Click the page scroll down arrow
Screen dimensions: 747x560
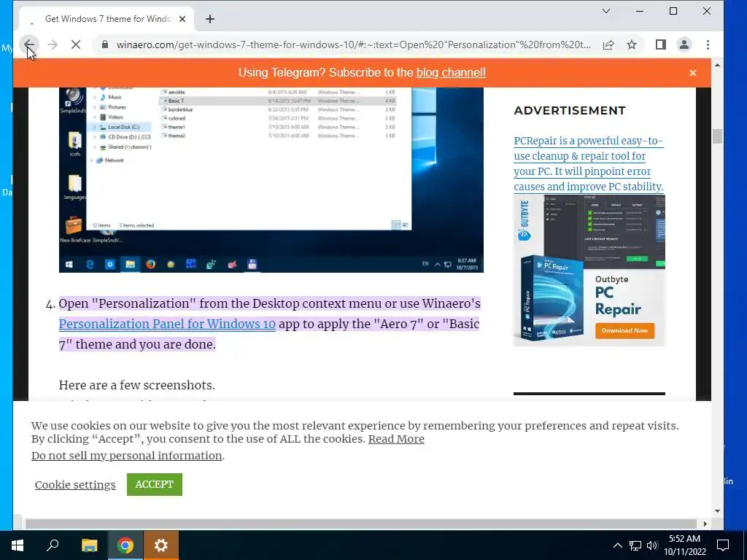coord(718,511)
